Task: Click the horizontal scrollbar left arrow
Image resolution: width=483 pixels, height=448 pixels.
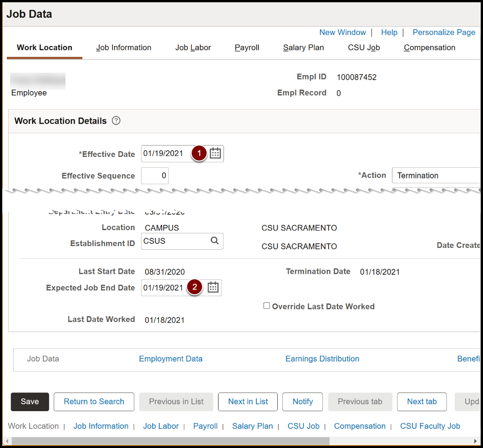Action: tap(7, 441)
